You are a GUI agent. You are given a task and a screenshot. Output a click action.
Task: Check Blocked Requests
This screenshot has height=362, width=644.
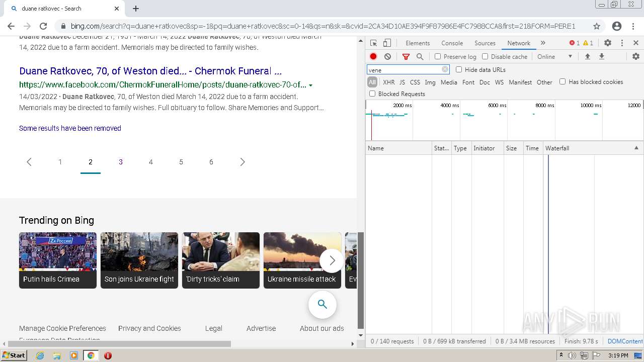point(372,94)
